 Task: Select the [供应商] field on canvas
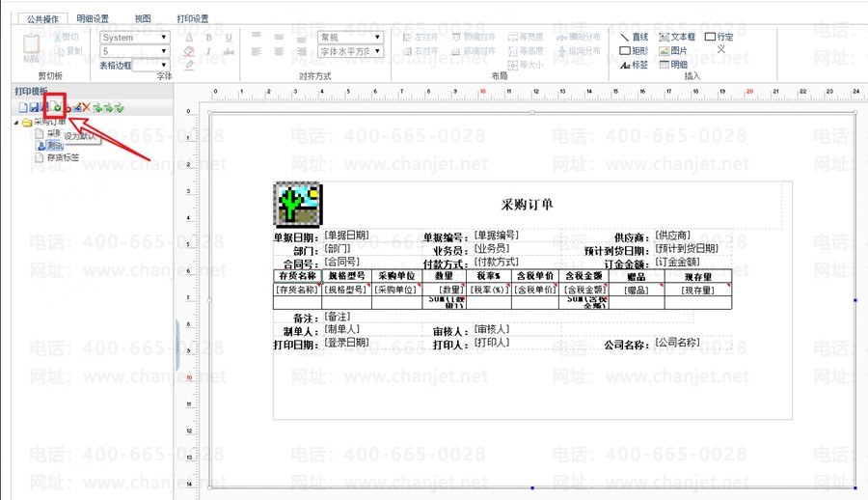(x=673, y=235)
